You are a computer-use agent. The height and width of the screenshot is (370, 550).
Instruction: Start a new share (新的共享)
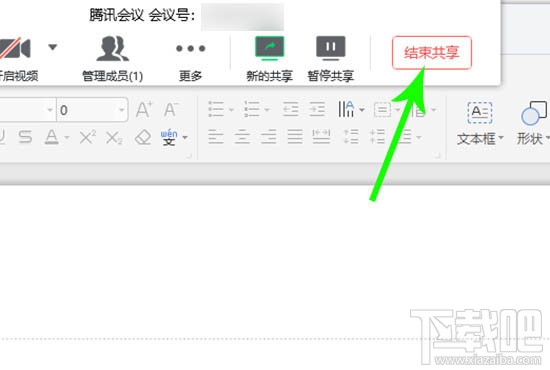click(x=269, y=59)
